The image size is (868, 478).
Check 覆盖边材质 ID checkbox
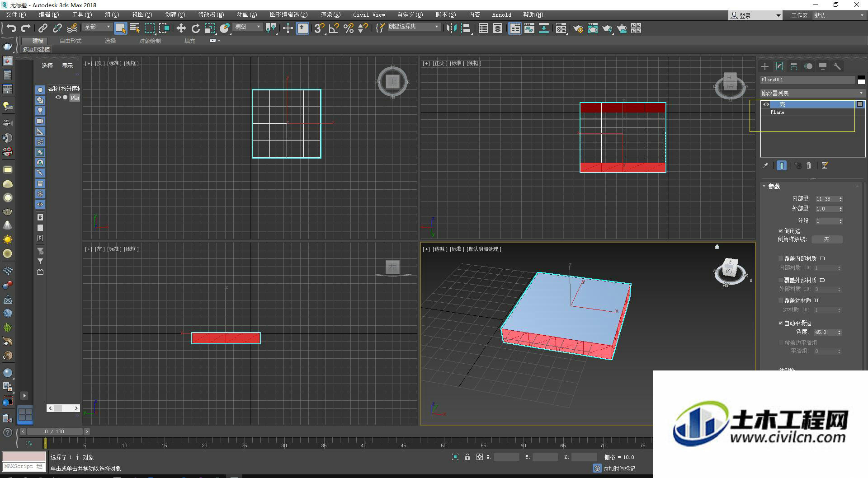pyautogui.click(x=781, y=300)
